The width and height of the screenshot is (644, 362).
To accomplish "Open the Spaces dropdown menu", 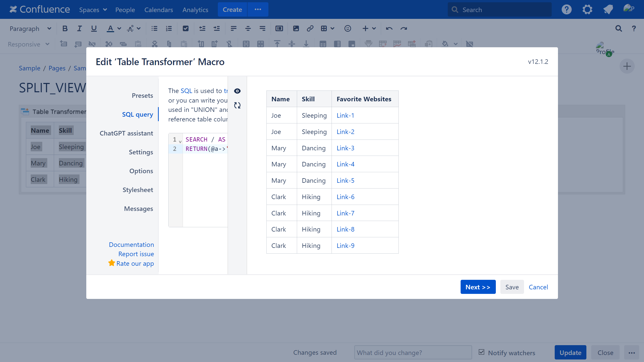I will click(93, 10).
